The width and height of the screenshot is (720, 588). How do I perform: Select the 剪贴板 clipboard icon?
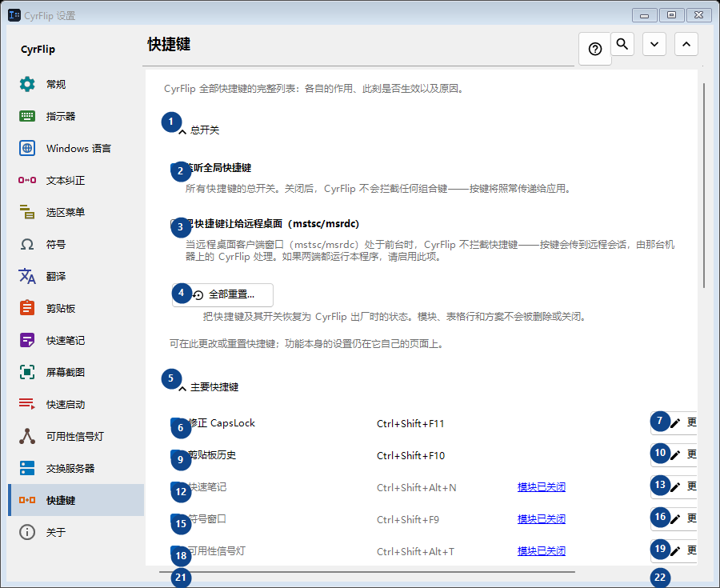(x=27, y=308)
